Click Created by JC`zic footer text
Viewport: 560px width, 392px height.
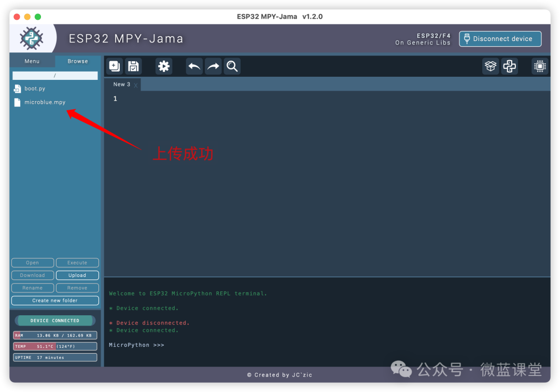[279, 375]
